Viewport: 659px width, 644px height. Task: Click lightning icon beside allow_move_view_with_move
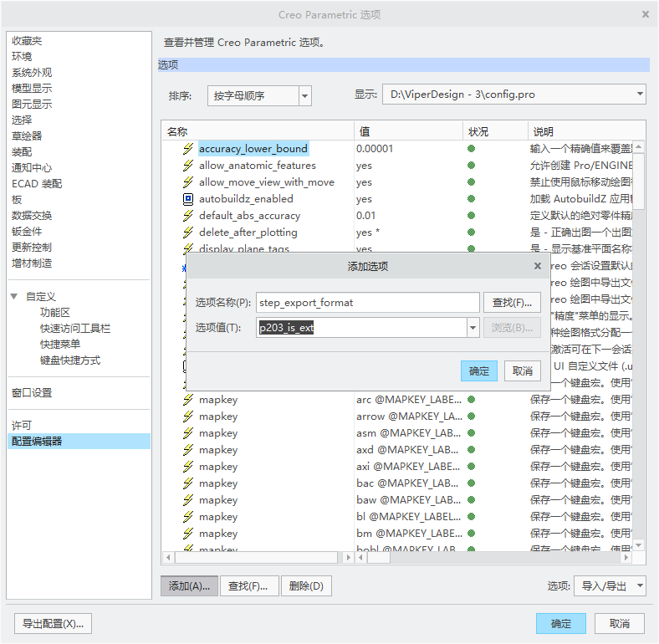coord(188,182)
